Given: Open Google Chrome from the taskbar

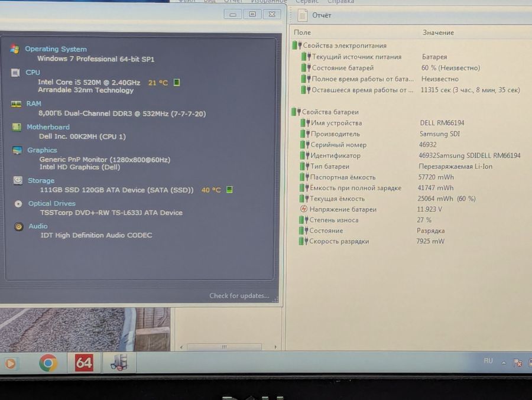Looking at the screenshot, I should pos(48,363).
